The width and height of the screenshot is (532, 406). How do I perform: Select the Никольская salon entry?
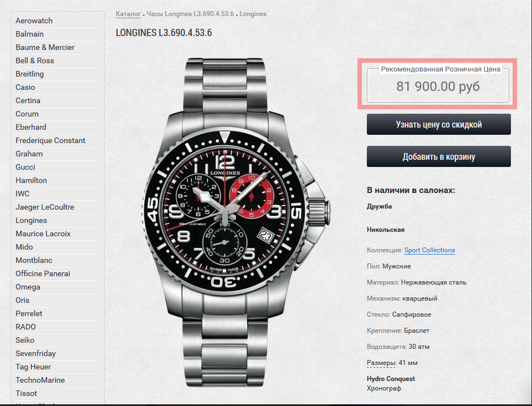(386, 230)
